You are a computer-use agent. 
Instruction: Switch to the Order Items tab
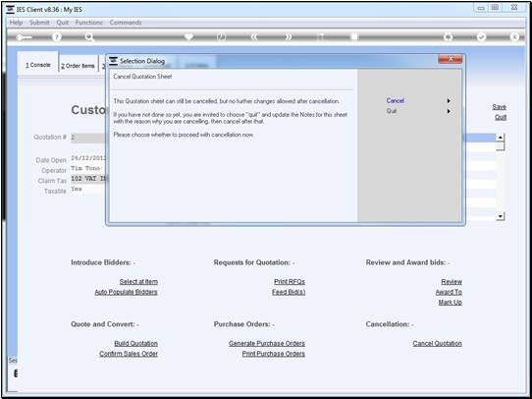click(x=78, y=66)
